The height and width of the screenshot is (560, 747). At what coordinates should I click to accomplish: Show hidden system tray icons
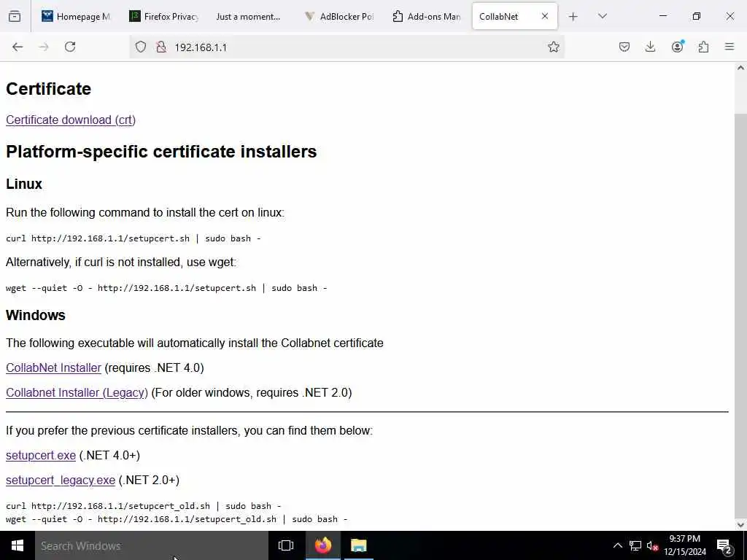(x=617, y=545)
